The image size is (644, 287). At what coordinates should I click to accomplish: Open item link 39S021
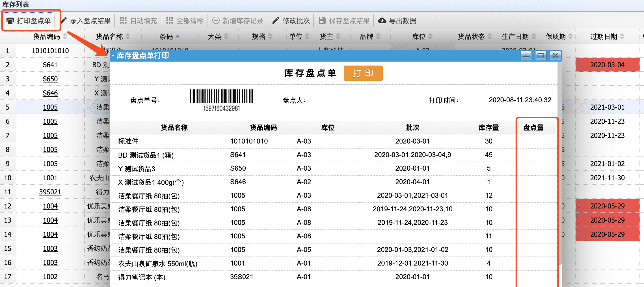pyautogui.click(x=50, y=192)
